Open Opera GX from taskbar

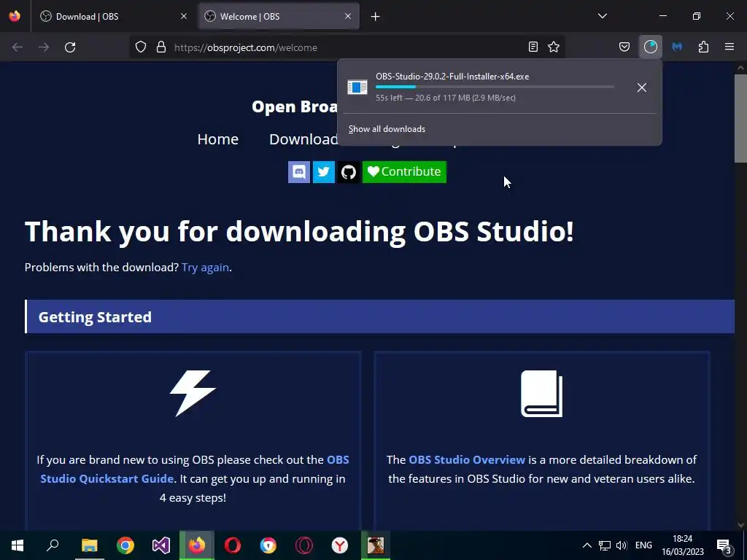[x=304, y=545]
